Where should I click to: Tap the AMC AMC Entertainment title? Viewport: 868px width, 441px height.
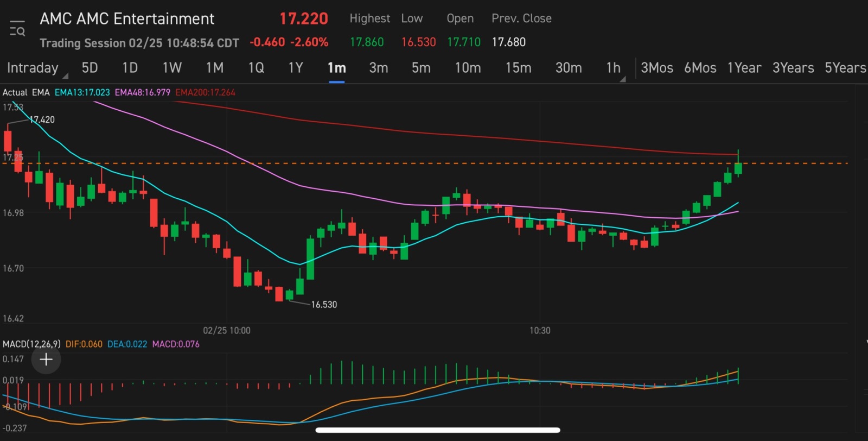tap(127, 19)
